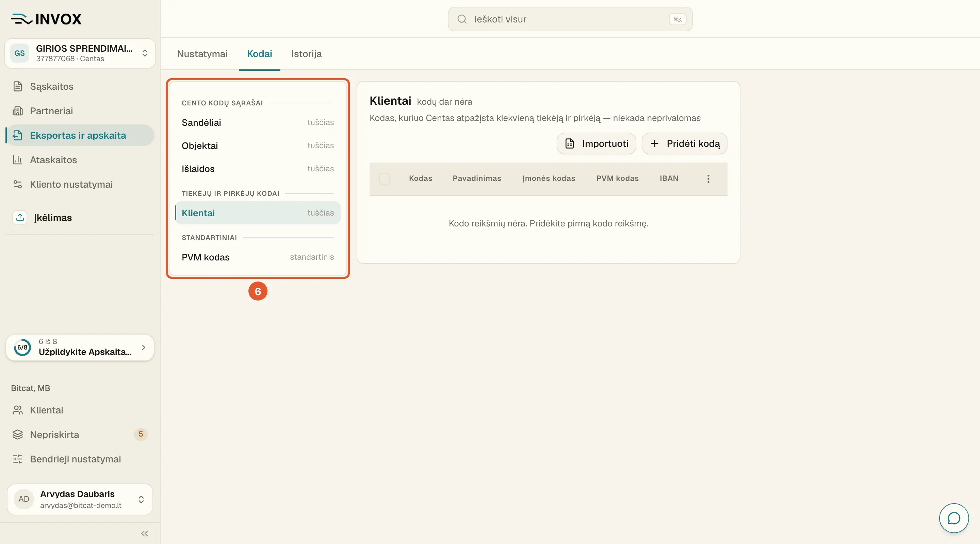Click the IBAN column header
Viewport: 980px width, 544px height.
coord(669,179)
